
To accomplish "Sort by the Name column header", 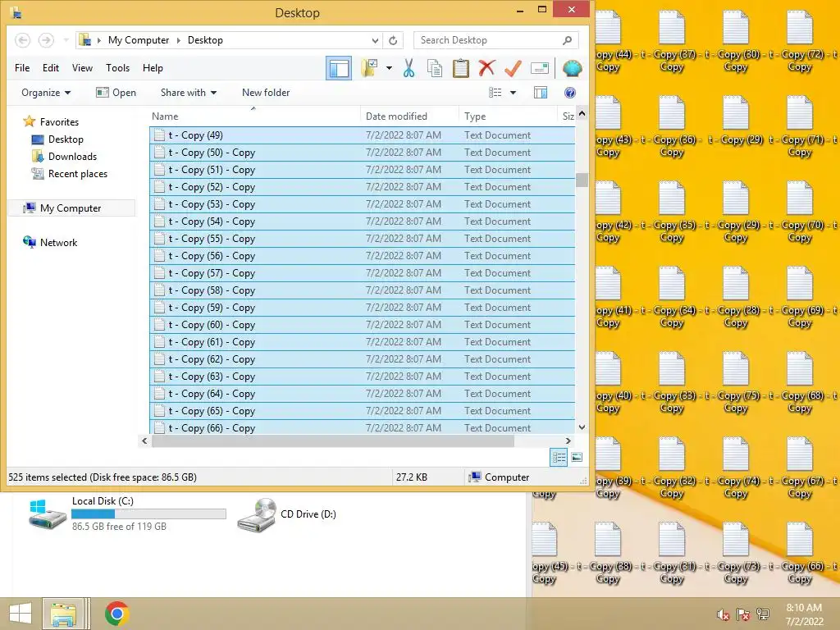I will point(254,116).
